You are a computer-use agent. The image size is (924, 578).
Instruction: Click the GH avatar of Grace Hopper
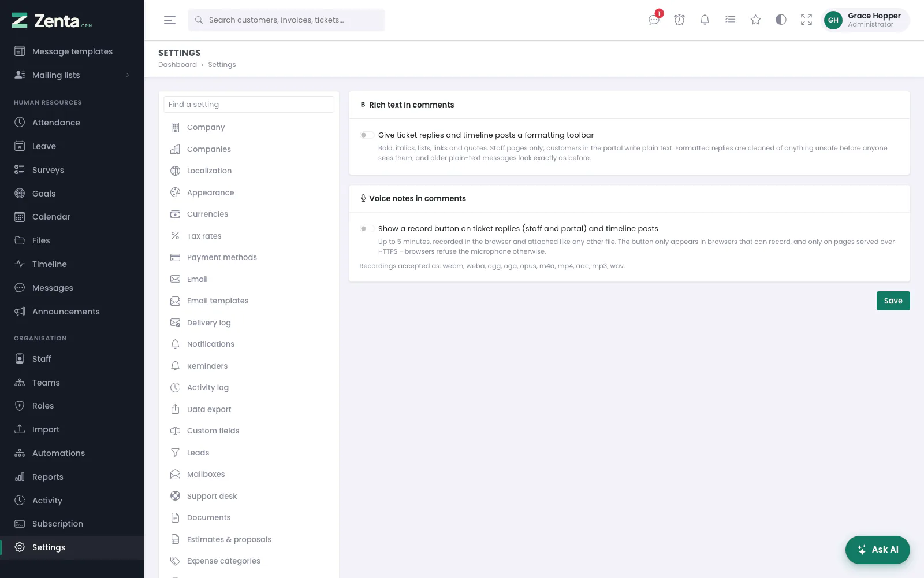pyautogui.click(x=833, y=20)
